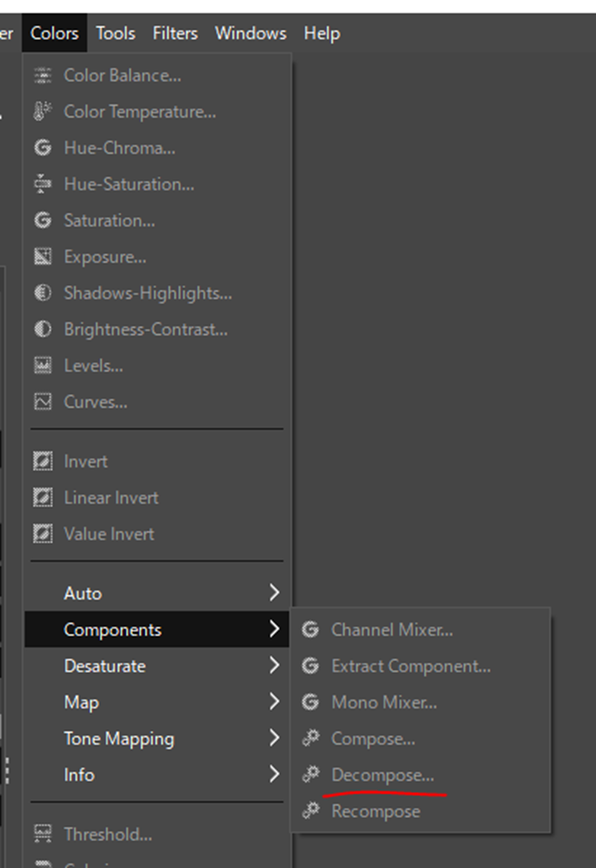Click the Channel Mixer icon

click(x=311, y=629)
